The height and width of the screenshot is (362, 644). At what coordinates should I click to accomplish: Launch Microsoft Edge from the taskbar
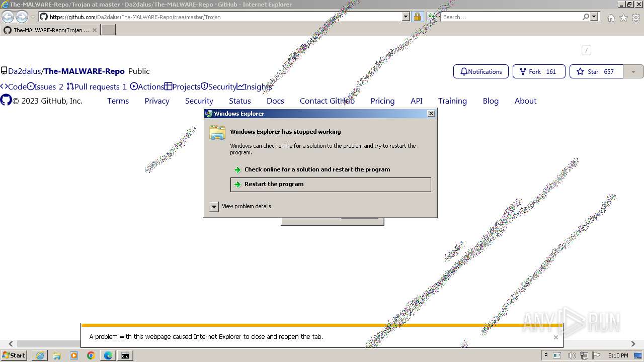coord(108,355)
